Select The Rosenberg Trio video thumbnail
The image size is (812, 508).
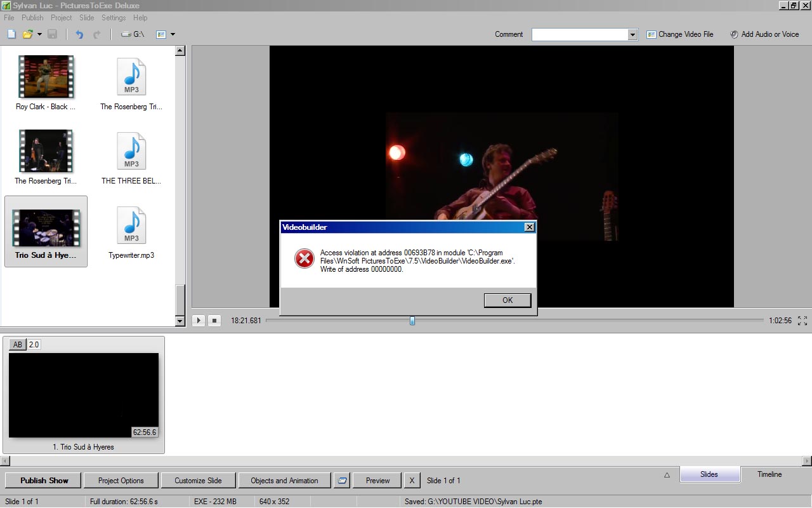pos(46,151)
